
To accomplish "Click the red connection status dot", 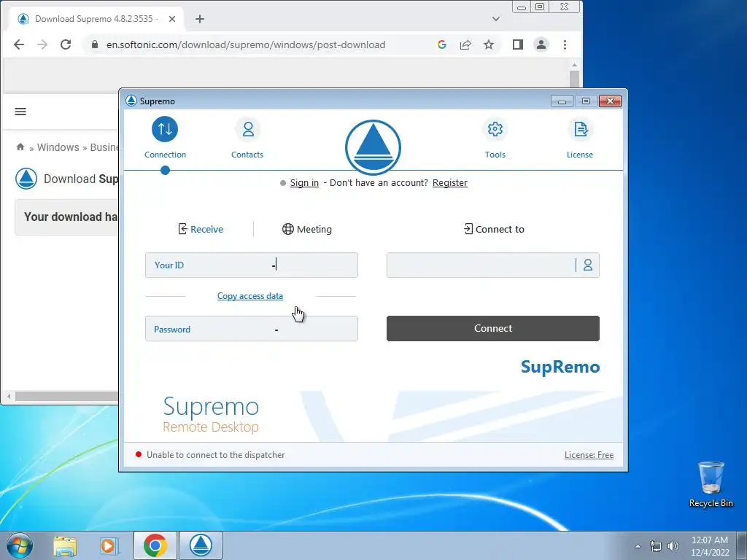I will pyautogui.click(x=138, y=454).
